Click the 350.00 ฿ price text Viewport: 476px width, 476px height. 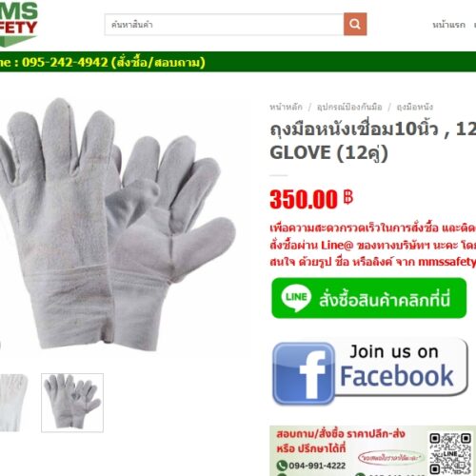point(311,199)
